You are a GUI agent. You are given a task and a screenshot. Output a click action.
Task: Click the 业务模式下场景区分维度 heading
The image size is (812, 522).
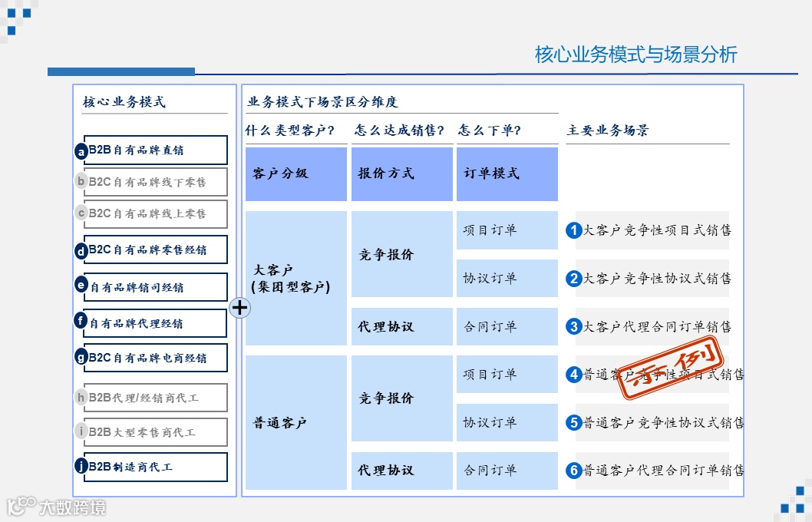pos(322,102)
